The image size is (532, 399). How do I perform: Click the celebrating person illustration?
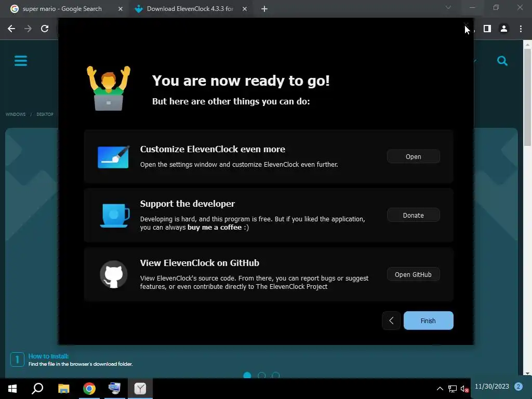click(x=109, y=88)
